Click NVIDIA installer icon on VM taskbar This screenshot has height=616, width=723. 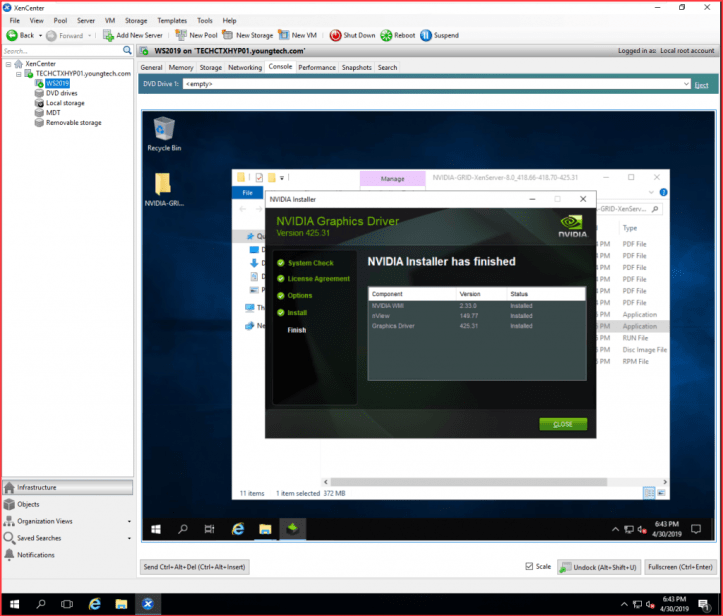[x=292, y=529]
